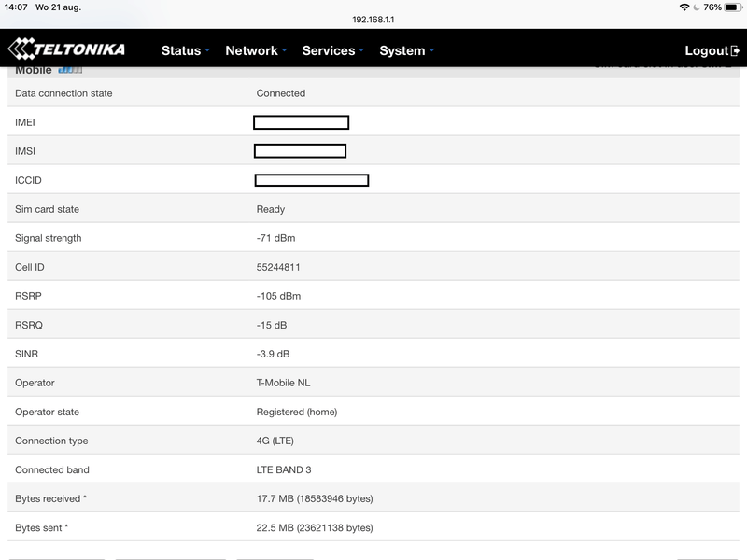Select the '-3.9 dB' SINR value

273,354
